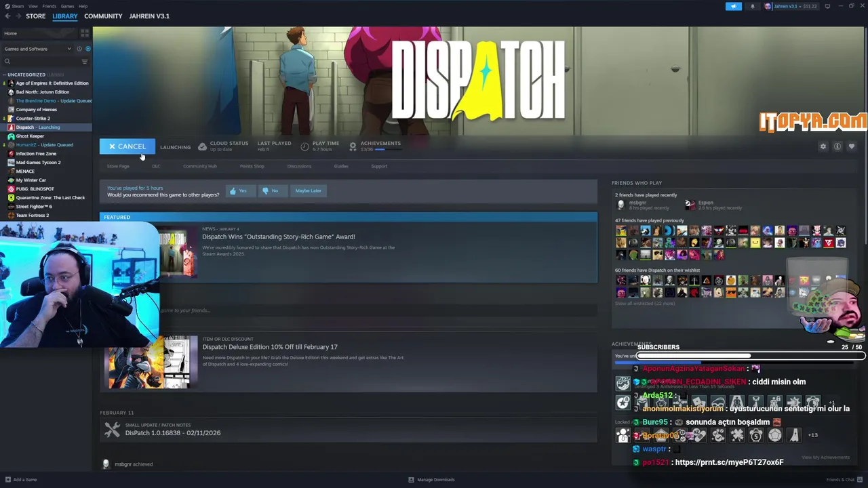Open the Friends menu

(50, 6)
